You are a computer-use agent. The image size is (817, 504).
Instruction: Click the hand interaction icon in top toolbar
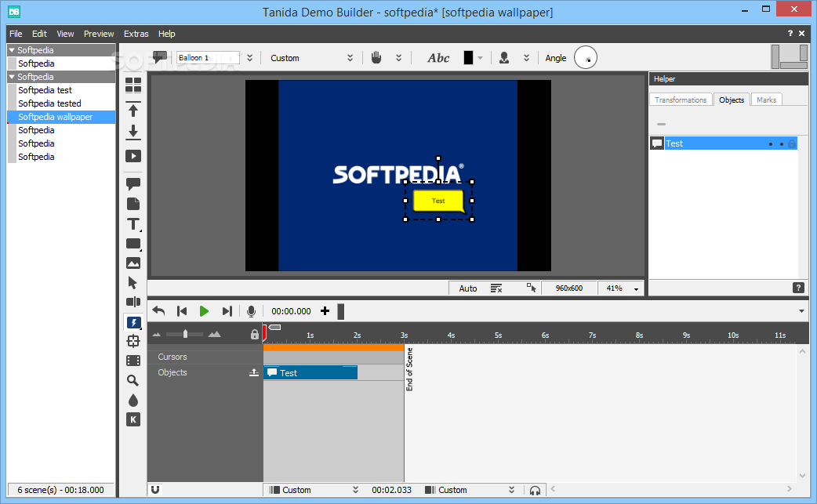pos(376,58)
